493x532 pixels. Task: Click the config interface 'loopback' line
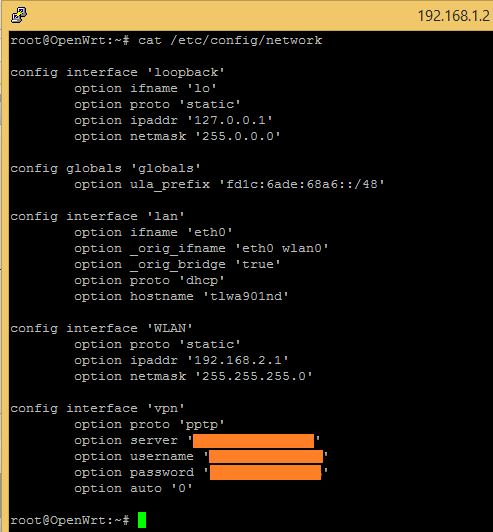[117, 72]
